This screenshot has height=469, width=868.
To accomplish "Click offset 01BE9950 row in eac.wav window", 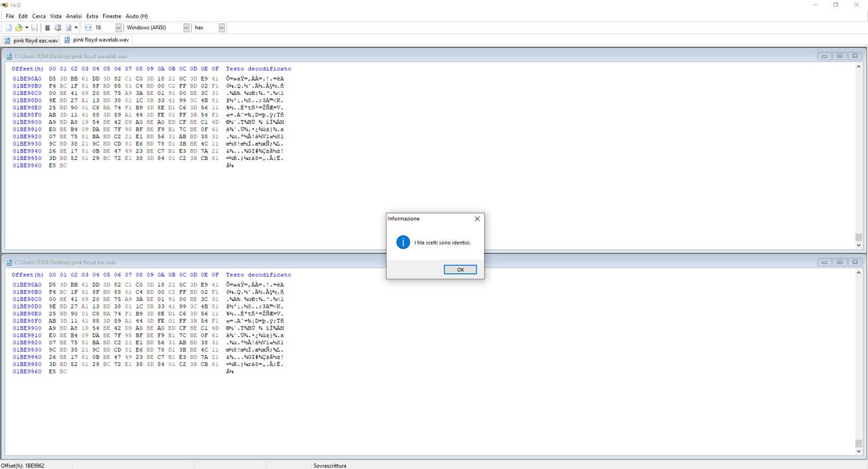I will (x=27, y=364).
